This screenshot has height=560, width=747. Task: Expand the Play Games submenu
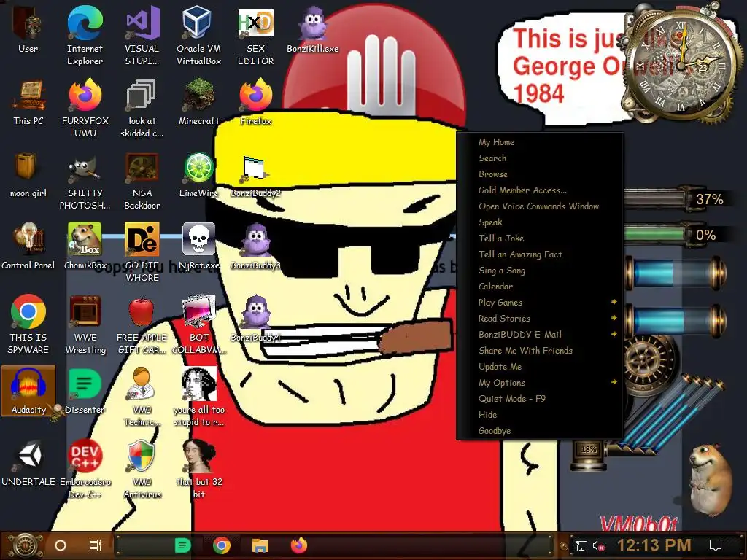point(541,303)
